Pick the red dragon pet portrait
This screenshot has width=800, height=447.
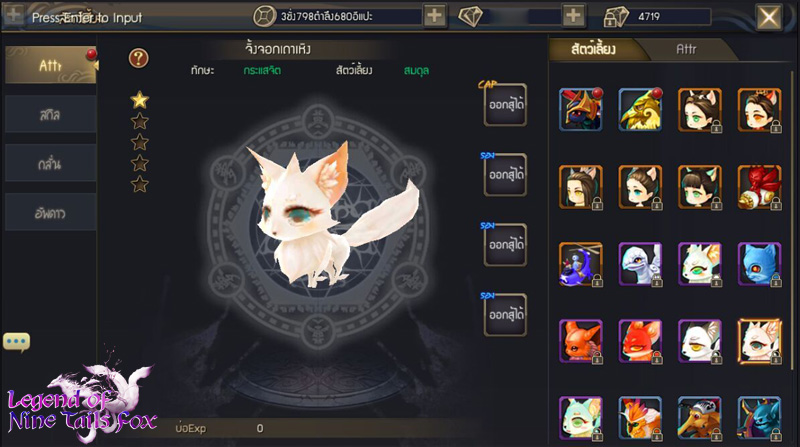point(759,187)
